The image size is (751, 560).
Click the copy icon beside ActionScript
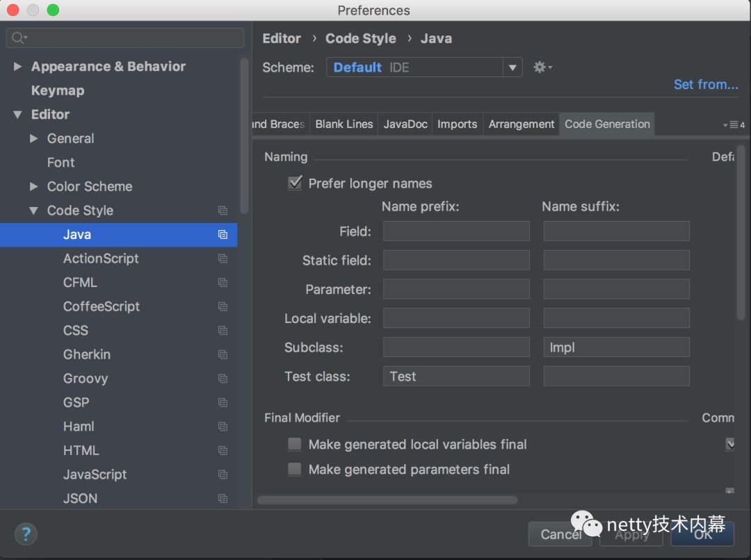tap(223, 258)
